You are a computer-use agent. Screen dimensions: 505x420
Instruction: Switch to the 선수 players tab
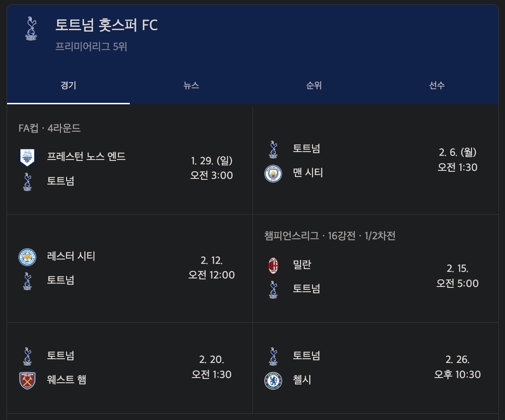click(x=436, y=85)
